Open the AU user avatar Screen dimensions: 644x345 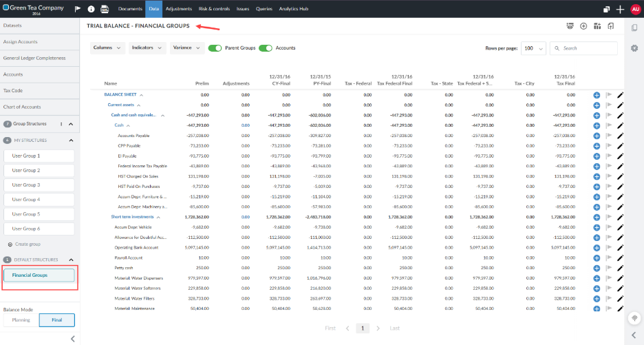(x=635, y=9)
